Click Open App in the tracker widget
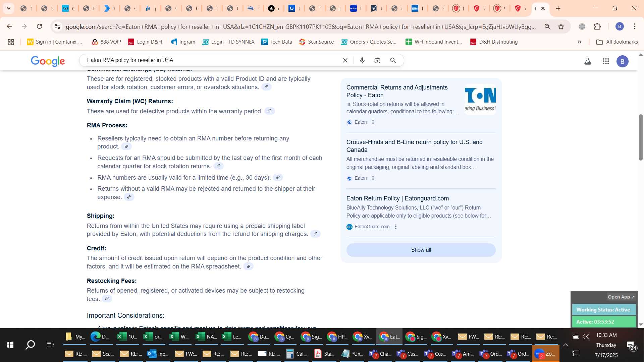This screenshot has width=644, height=362. 621,297
